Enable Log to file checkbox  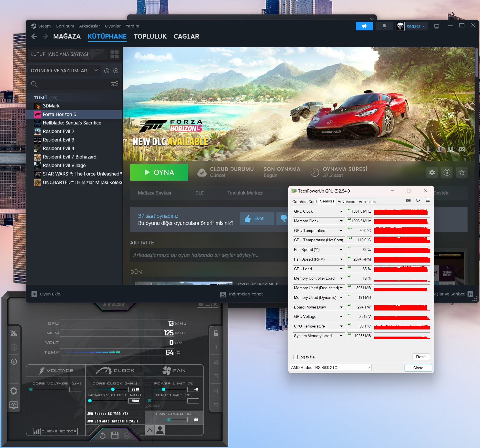[295, 357]
